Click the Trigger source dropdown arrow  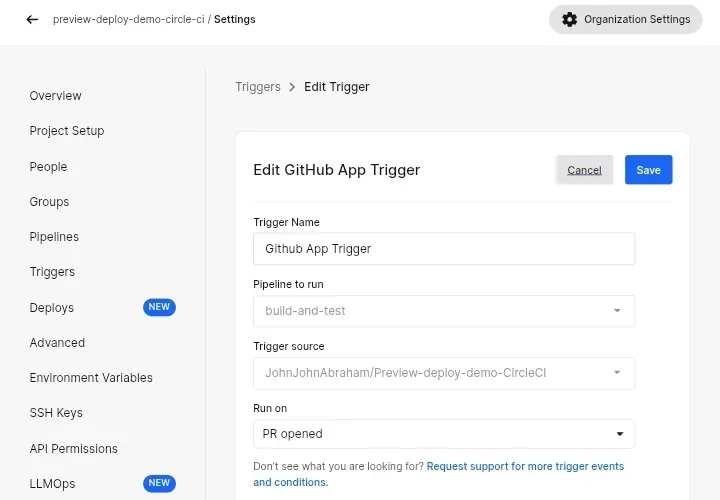[617, 372]
